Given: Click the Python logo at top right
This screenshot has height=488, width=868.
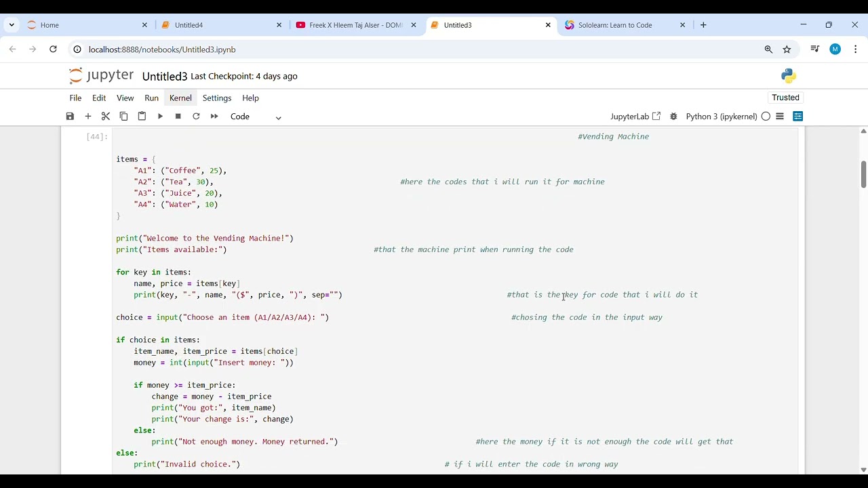Looking at the screenshot, I should point(788,76).
